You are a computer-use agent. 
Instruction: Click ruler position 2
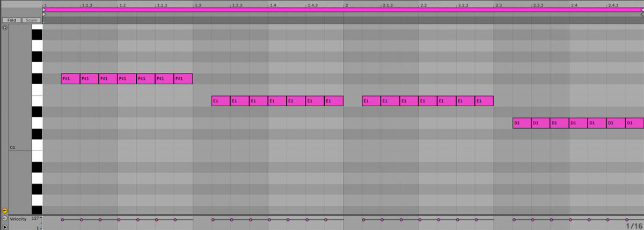point(346,5)
